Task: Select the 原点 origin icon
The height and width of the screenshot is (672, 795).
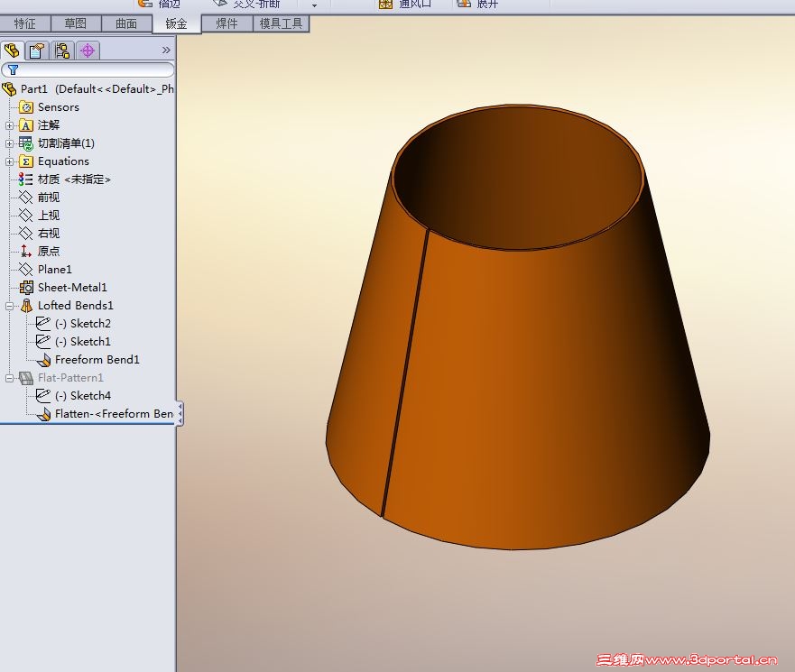Action: coord(26,252)
